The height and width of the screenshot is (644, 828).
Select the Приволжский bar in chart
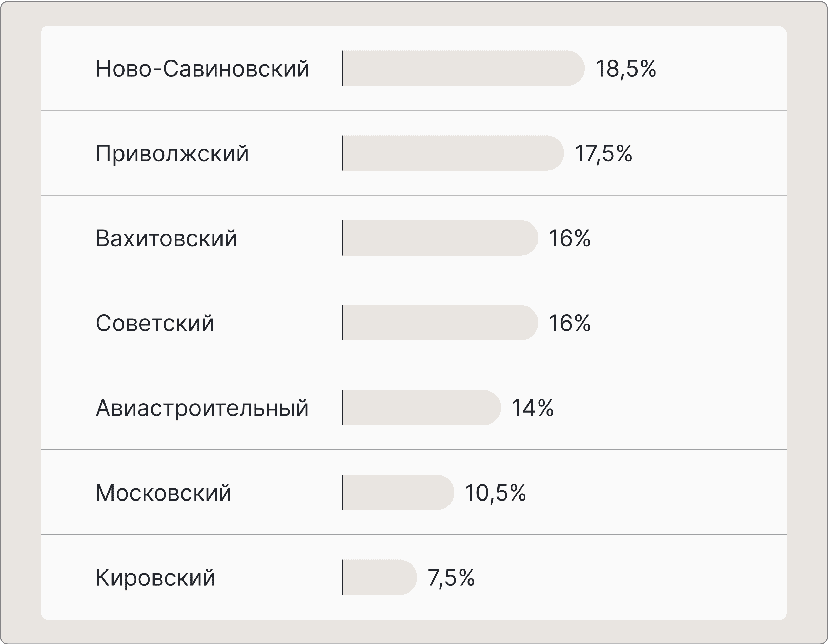(x=453, y=153)
